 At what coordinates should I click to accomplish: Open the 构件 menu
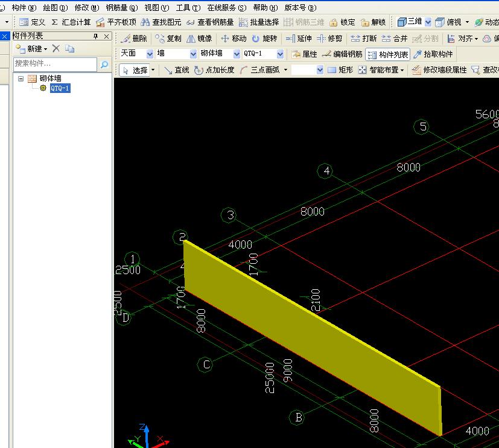point(24,7)
